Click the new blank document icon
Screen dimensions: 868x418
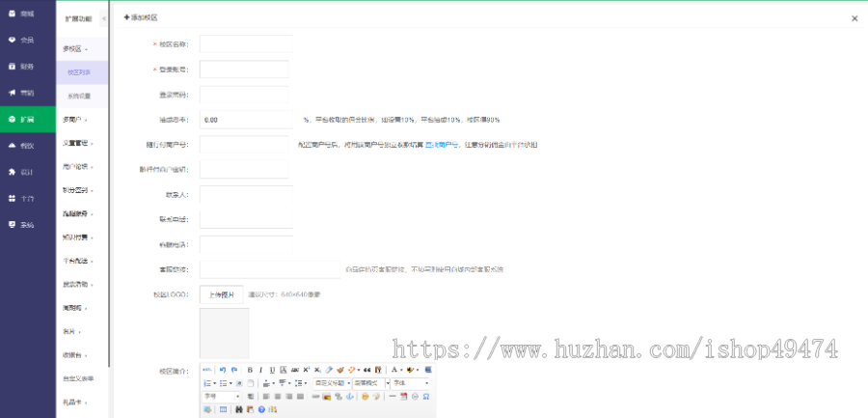coord(250,383)
